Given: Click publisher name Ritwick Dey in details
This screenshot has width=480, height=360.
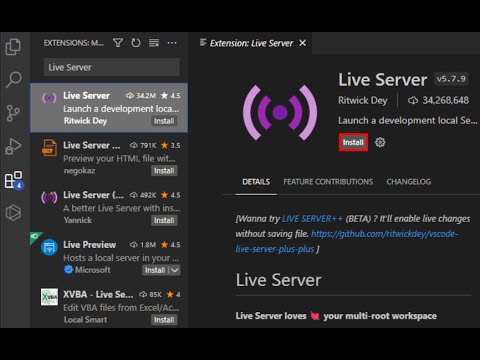Looking at the screenshot, I should pyautogui.click(x=363, y=100).
